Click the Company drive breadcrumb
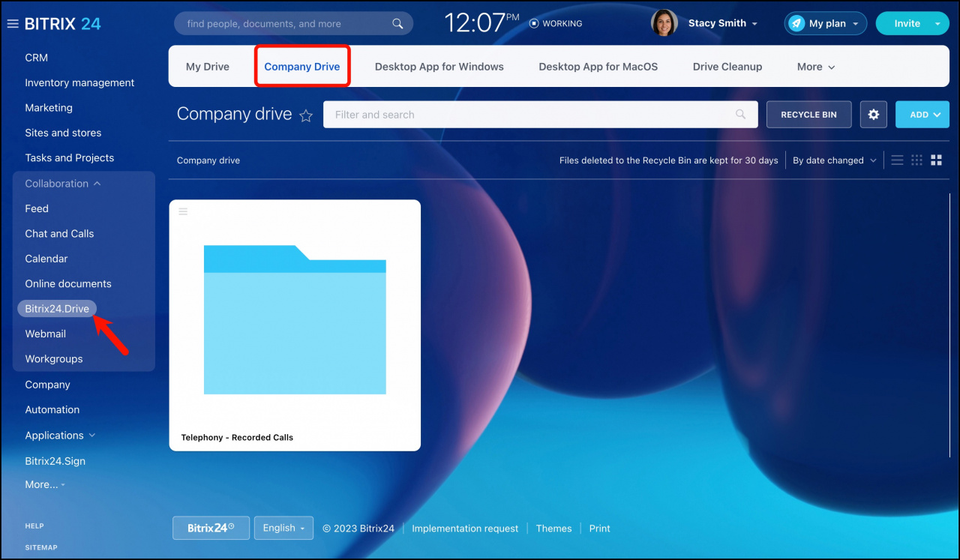This screenshot has height=560, width=960. (208, 160)
